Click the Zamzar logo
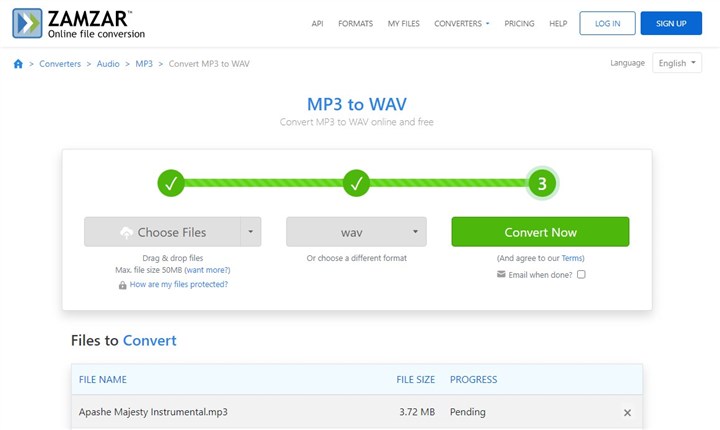Viewport: 720px width, 430px height. (x=79, y=23)
